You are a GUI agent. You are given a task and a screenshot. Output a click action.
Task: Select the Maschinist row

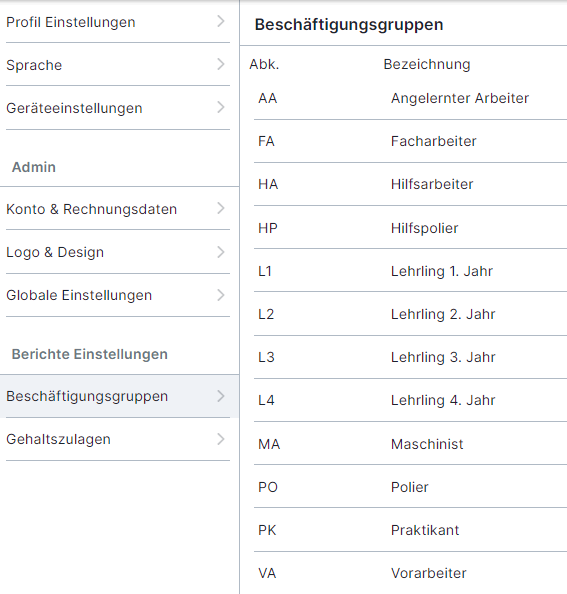point(410,444)
